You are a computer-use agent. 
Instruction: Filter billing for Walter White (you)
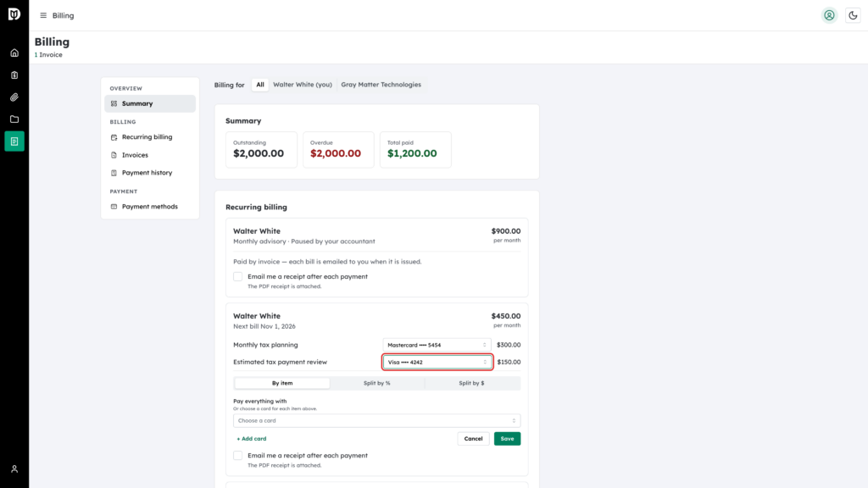pos(303,85)
